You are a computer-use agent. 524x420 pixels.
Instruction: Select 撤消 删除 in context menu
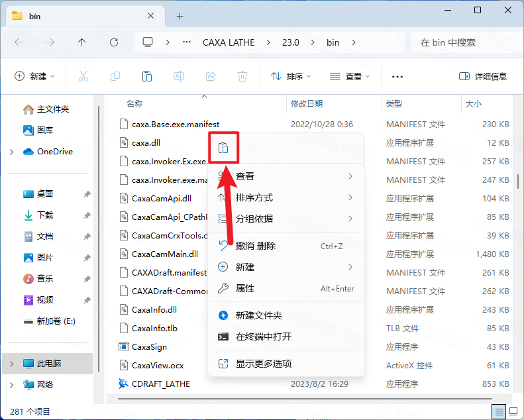pyautogui.click(x=256, y=246)
